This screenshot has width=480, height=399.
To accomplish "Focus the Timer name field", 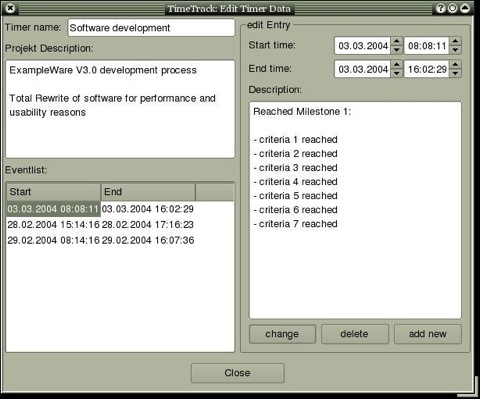I will [x=151, y=28].
